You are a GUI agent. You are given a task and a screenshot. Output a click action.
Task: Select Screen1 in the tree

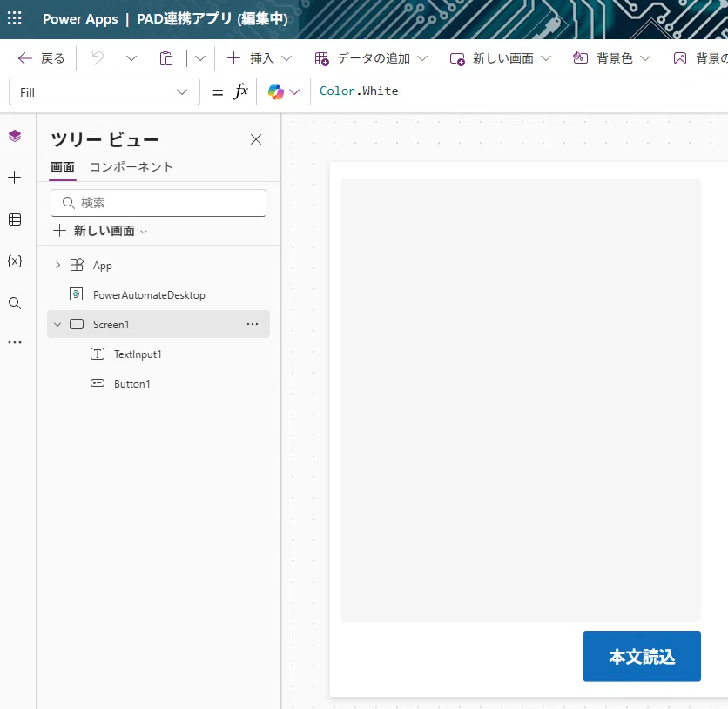click(x=111, y=325)
